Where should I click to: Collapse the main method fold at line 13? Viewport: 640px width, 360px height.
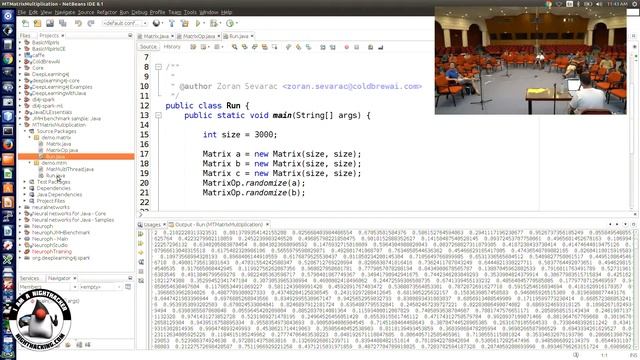click(158, 116)
